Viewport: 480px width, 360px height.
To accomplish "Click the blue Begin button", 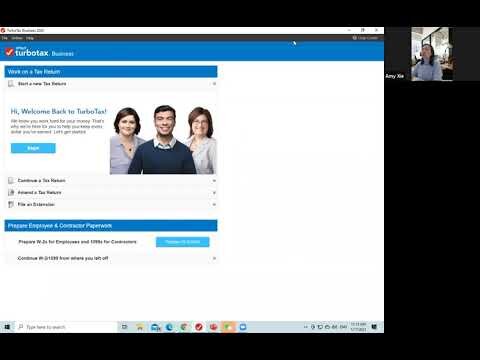I will [x=33, y=148].
